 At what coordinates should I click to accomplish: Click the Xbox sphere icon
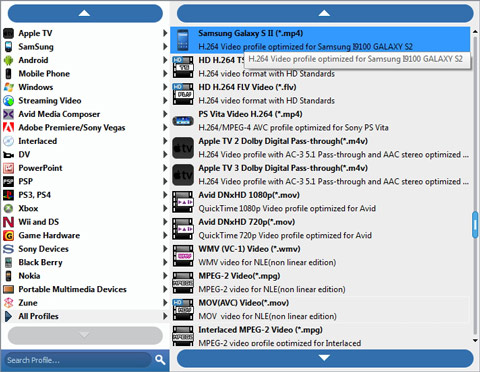pyautogui.click(x=8, y=209)
